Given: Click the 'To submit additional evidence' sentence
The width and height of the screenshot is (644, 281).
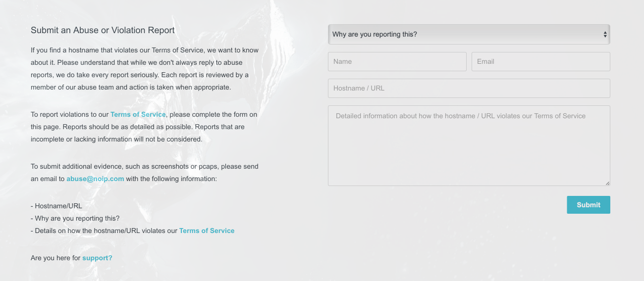Looking at the screenshot, I should (144, 167).
